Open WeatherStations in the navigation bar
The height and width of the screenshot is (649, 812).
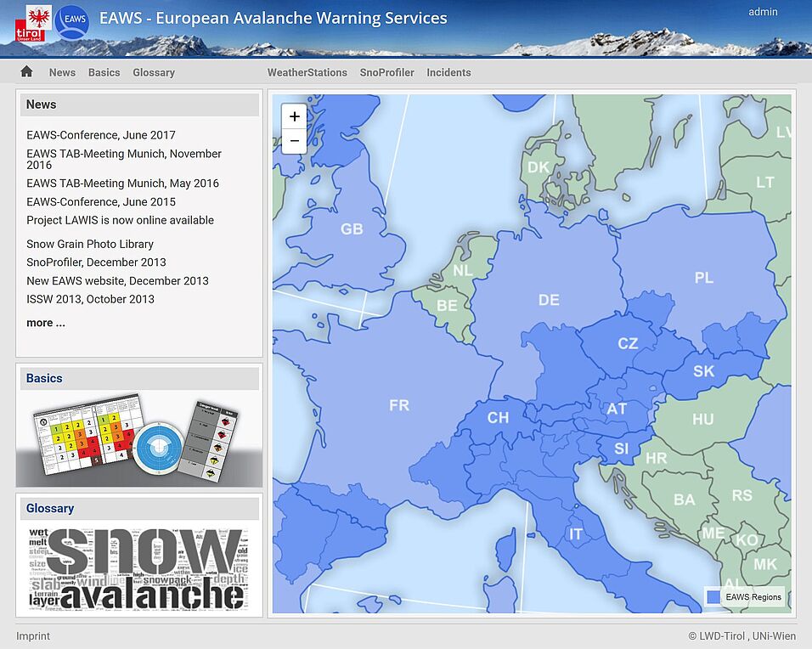coord(307,72)
